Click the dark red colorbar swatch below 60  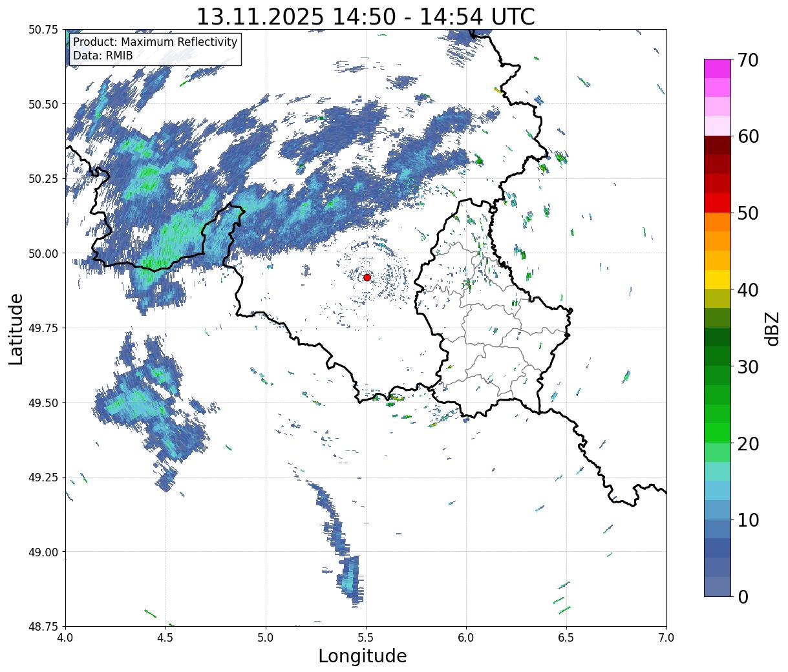click(x=718, y=145)
